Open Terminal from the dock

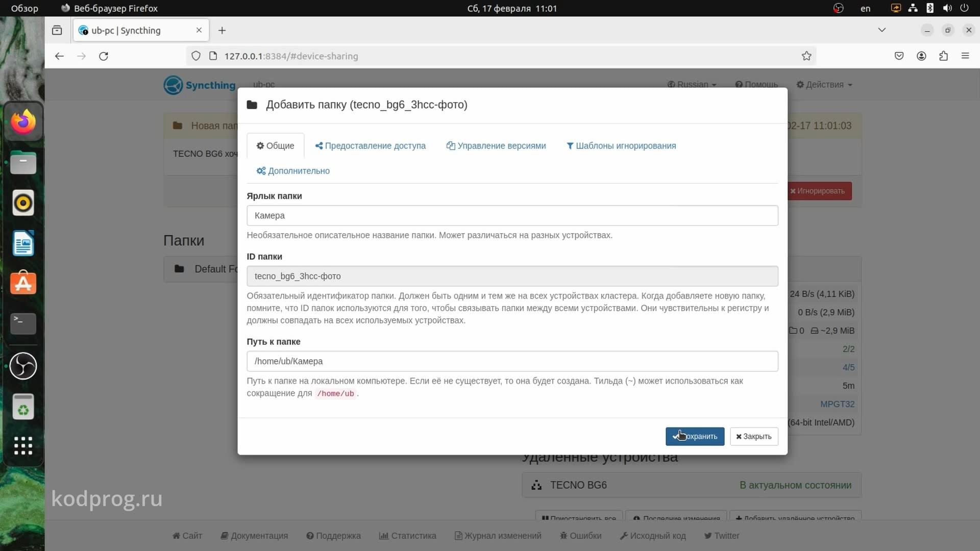23,323
